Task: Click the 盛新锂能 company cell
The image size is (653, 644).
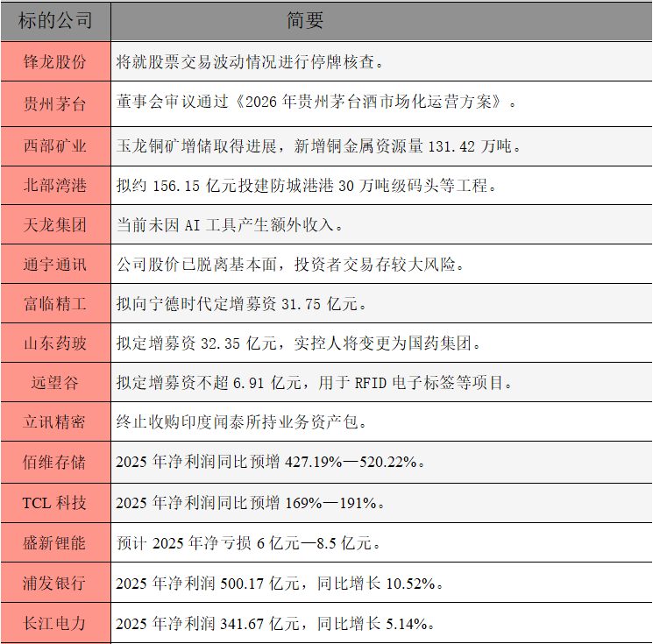Action: (55, 543)
